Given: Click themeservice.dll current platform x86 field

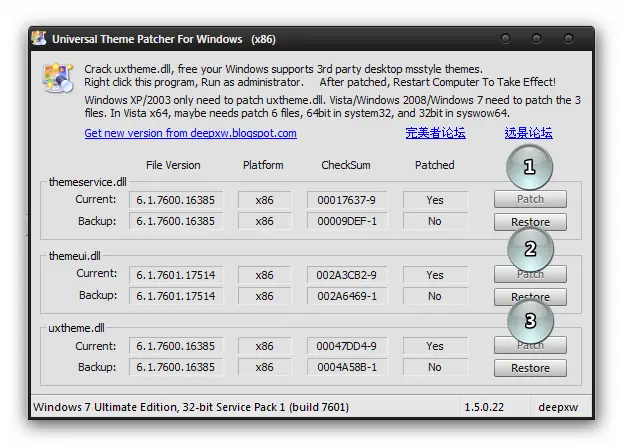Looking at the screenshot, I should [x=264, y=200].
